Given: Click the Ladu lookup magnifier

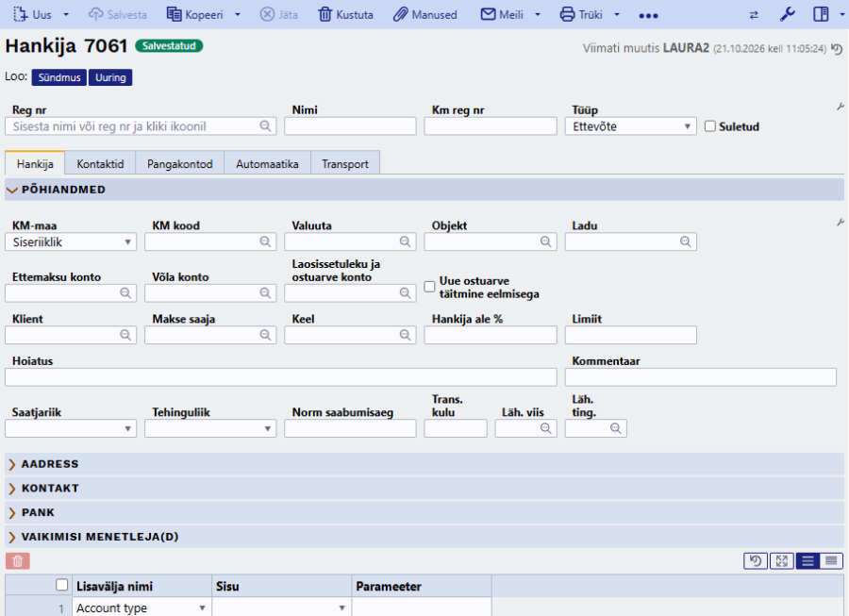Looking at the screenshot, I should [x=686, y=241].
